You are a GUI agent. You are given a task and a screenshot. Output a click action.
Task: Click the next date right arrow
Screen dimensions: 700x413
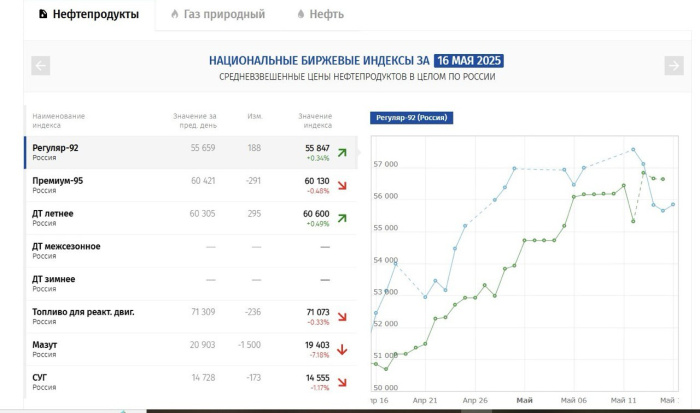673,66
